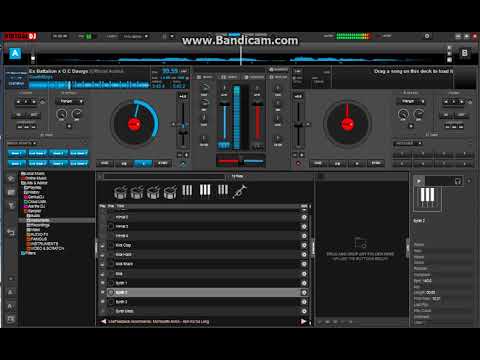The height and width of the screenshot is (360, 480).
Task: Click the deck A badge
Action: coord(15,53)
